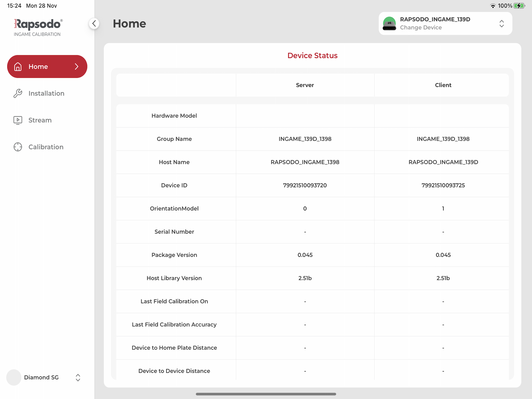Click the Diamond SG account name
This screenshot has height=399, width=532.
click(41, 377)
